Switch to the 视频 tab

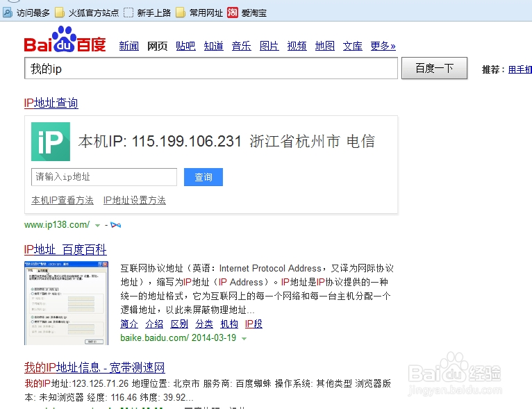(297, 46)
